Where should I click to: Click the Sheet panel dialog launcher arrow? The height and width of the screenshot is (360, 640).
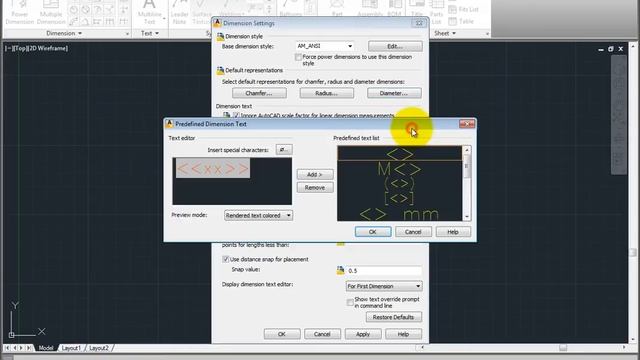pyautogui.click(x=487, y=34)
